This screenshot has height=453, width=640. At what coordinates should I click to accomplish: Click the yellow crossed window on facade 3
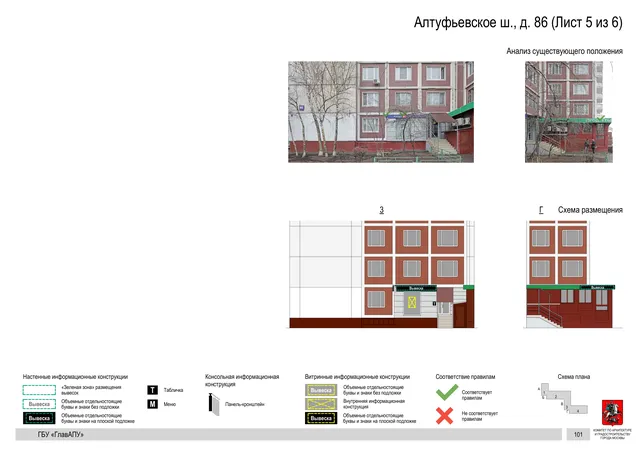tap(411, 302)
